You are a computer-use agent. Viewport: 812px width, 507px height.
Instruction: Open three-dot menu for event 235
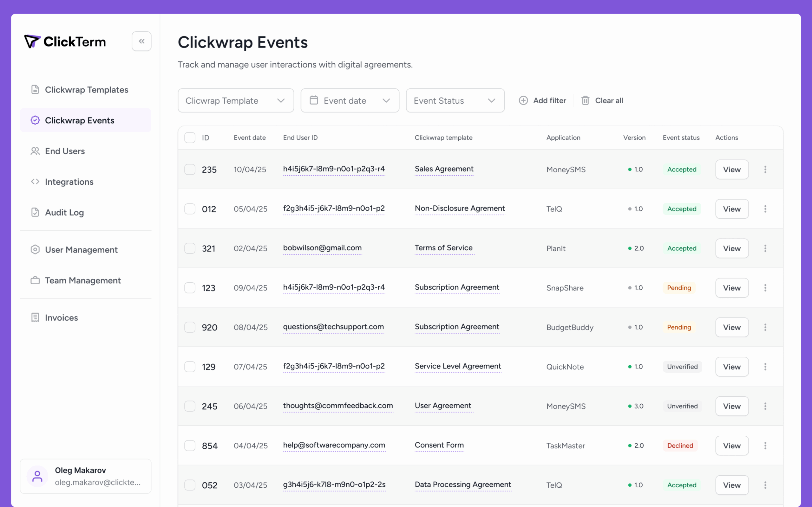[x=765, y=169]
